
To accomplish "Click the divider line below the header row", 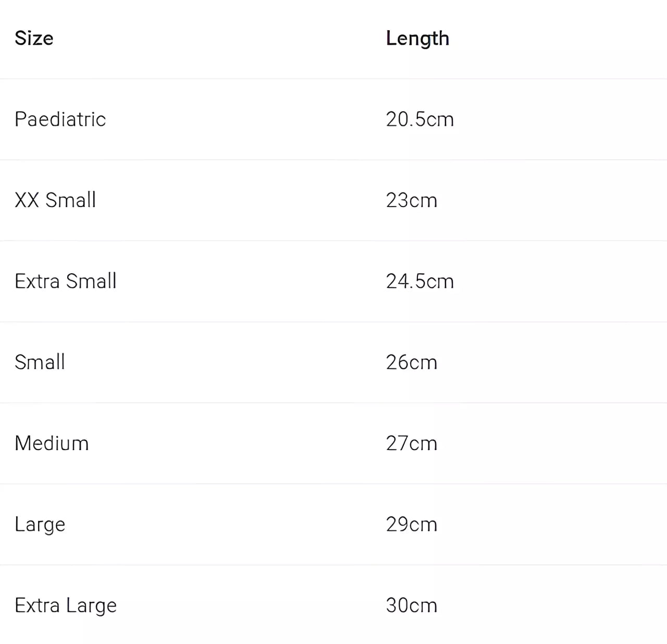I will coord(333,79).
